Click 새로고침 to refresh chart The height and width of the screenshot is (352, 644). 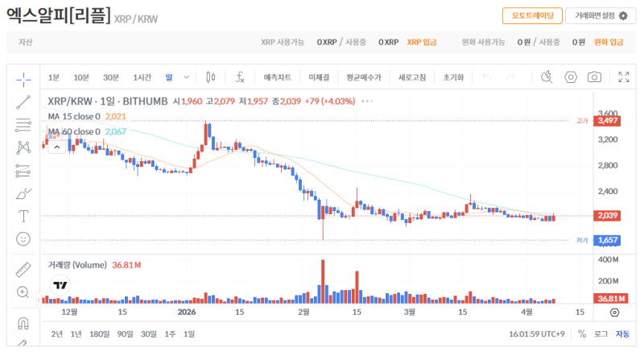point(412,77)
